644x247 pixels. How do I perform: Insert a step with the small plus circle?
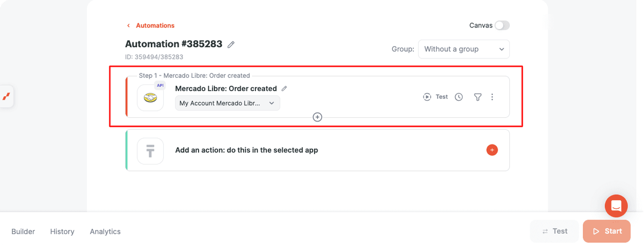[x=317, y=117]
